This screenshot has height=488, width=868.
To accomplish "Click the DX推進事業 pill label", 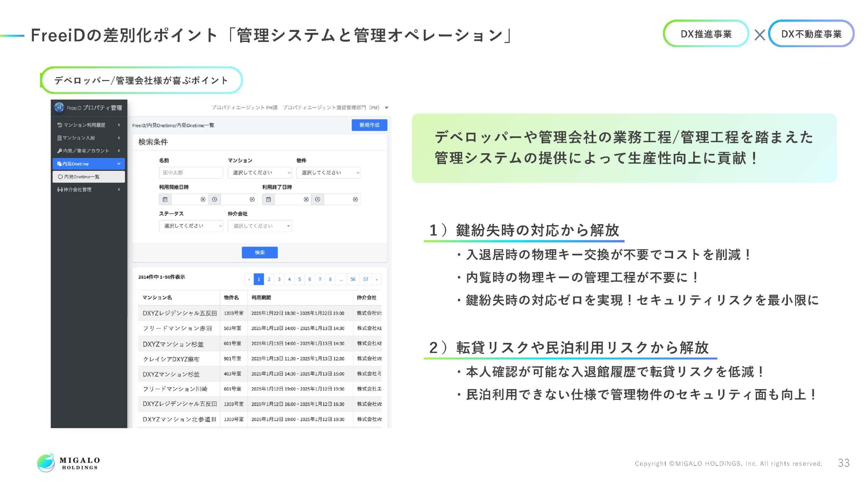I will (706, 34).
